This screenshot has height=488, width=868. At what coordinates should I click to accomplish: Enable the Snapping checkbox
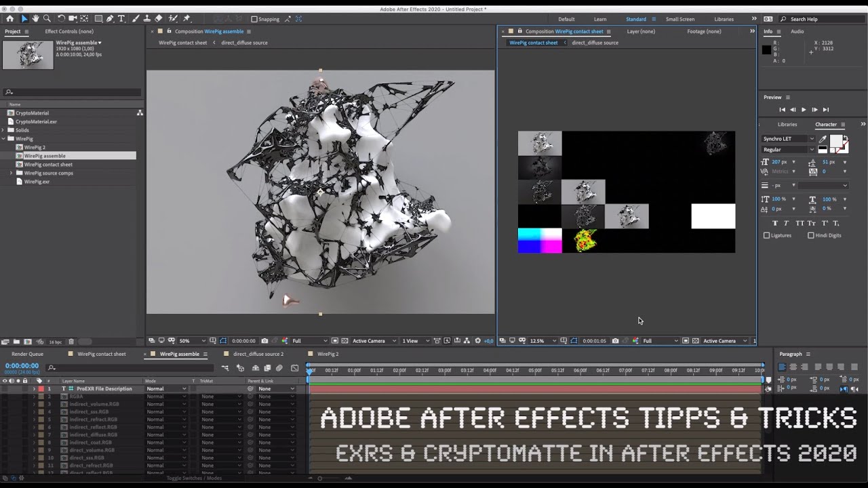point(254,19)
